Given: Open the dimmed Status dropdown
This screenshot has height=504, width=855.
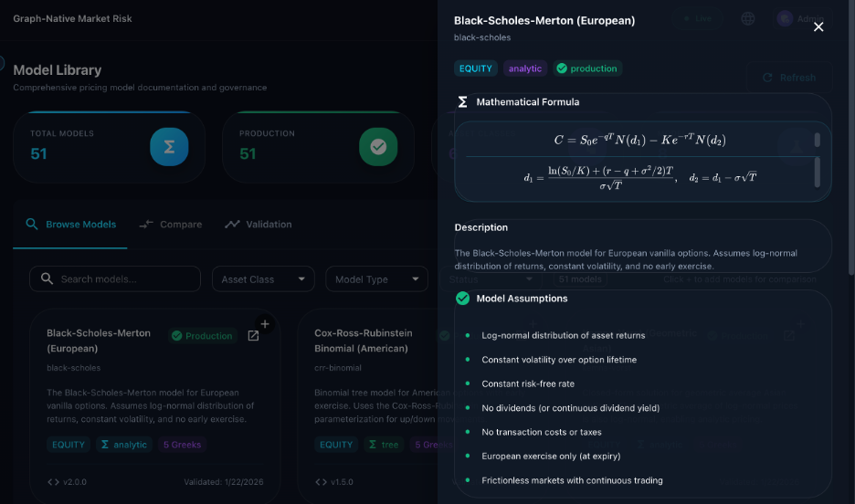Looking at the screenshot, I should point(491,279).
